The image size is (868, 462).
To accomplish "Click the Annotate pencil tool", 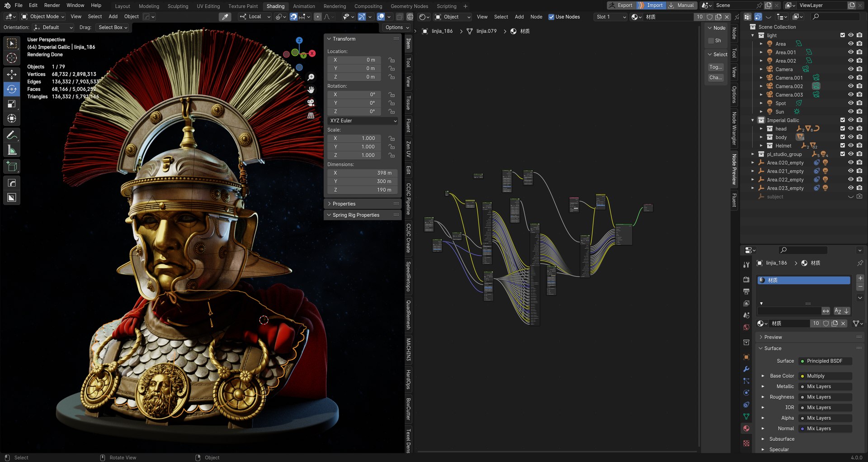I will [12, 135].
